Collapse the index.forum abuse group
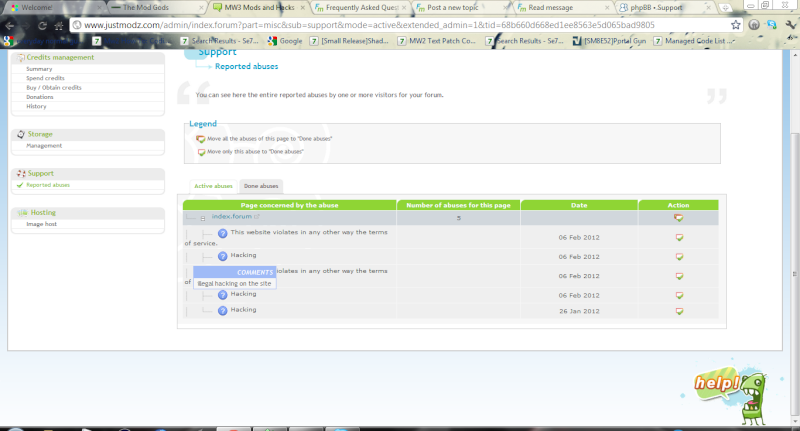Screen dimensions: 800x431 [203, 218]
